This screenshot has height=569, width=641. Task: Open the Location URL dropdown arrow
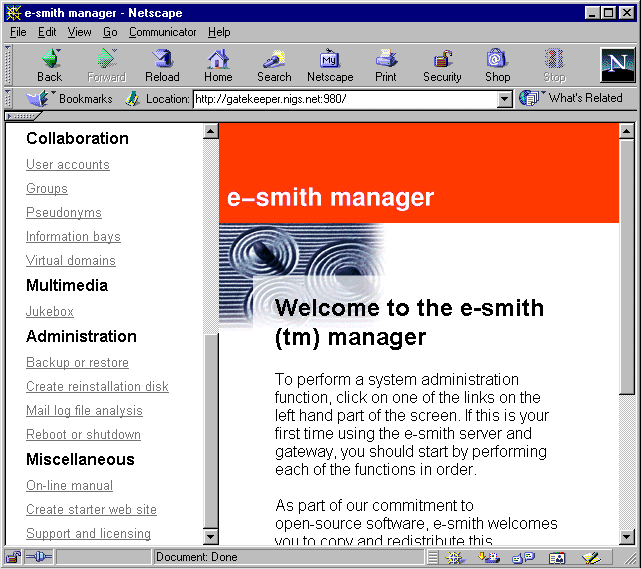505,99
